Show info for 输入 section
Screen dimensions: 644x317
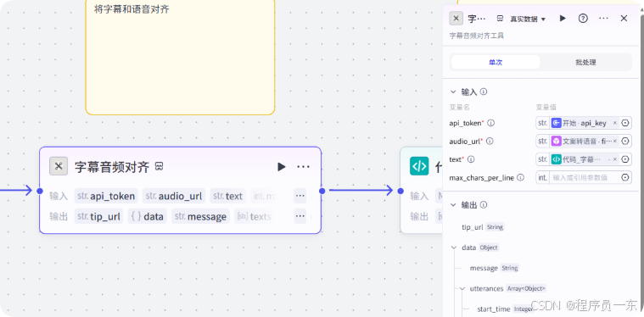(x=484, y=92)
